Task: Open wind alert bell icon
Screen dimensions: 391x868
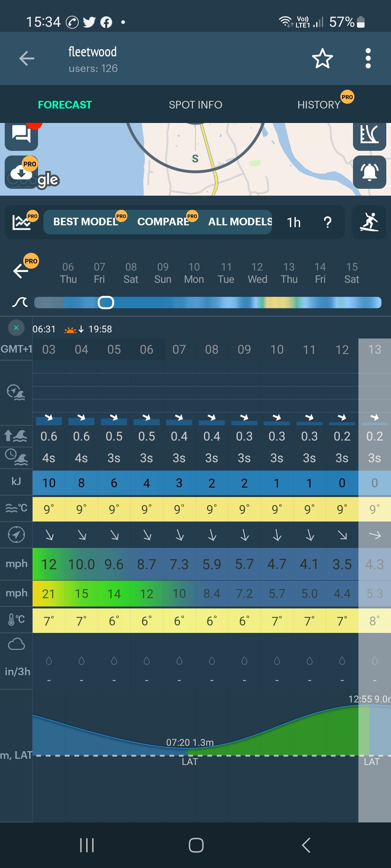Action: [x=369, y=172]
